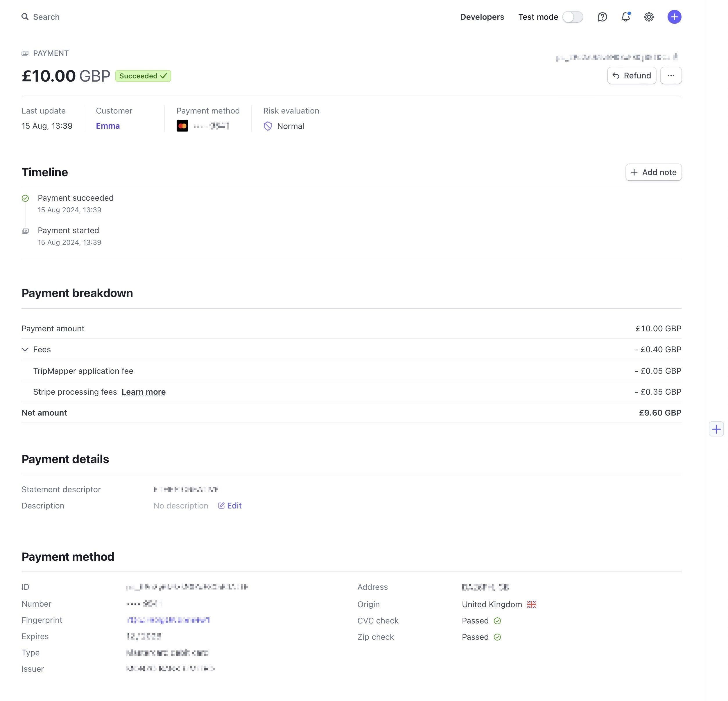
Task: Click the search magnifier icon
Action: tap(25, 17)
